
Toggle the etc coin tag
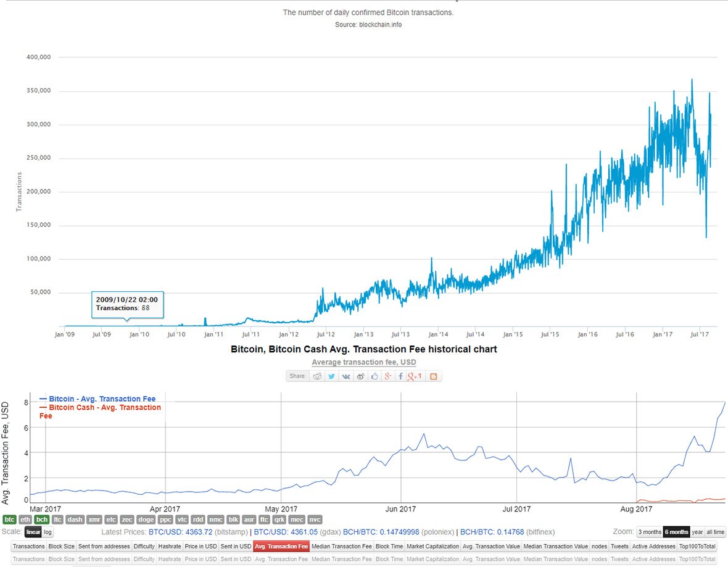[111, 519]
